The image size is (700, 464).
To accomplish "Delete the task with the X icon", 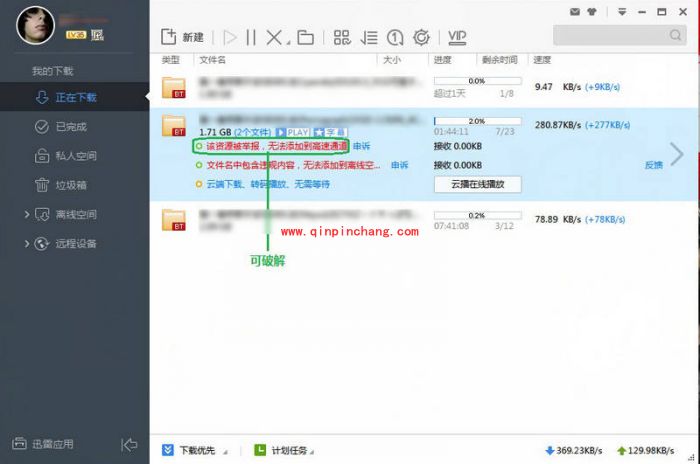I will 274,37.
